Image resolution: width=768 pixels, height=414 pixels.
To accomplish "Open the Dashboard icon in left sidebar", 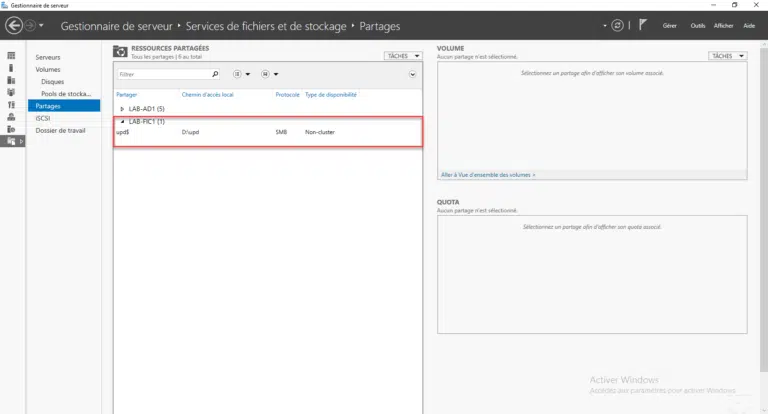I will pos(11,56).
